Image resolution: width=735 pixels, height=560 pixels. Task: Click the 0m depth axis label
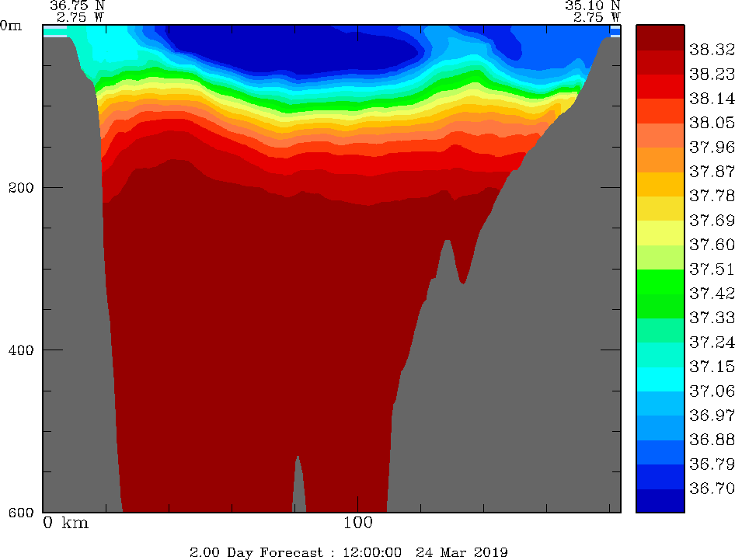click(x=11, y=26)
